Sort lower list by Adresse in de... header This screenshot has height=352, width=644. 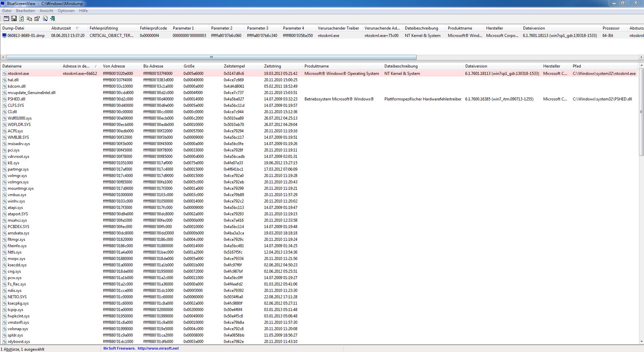[x=81, y=66]
